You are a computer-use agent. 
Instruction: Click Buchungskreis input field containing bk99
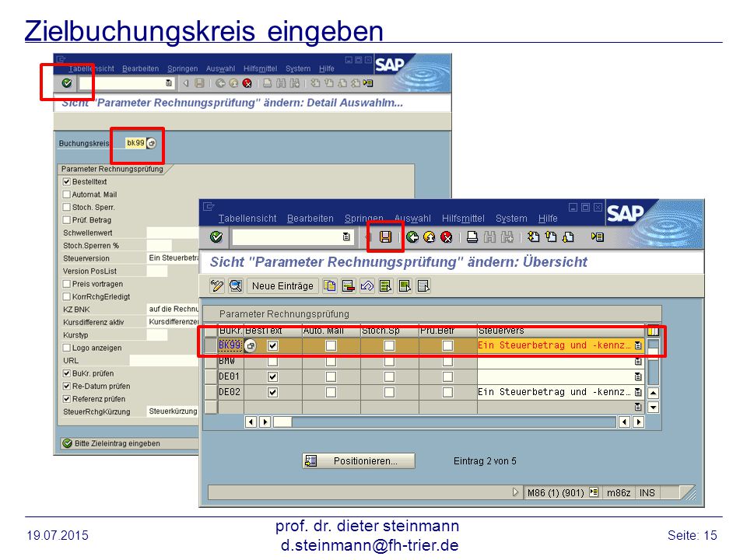(x=135, y=143)
